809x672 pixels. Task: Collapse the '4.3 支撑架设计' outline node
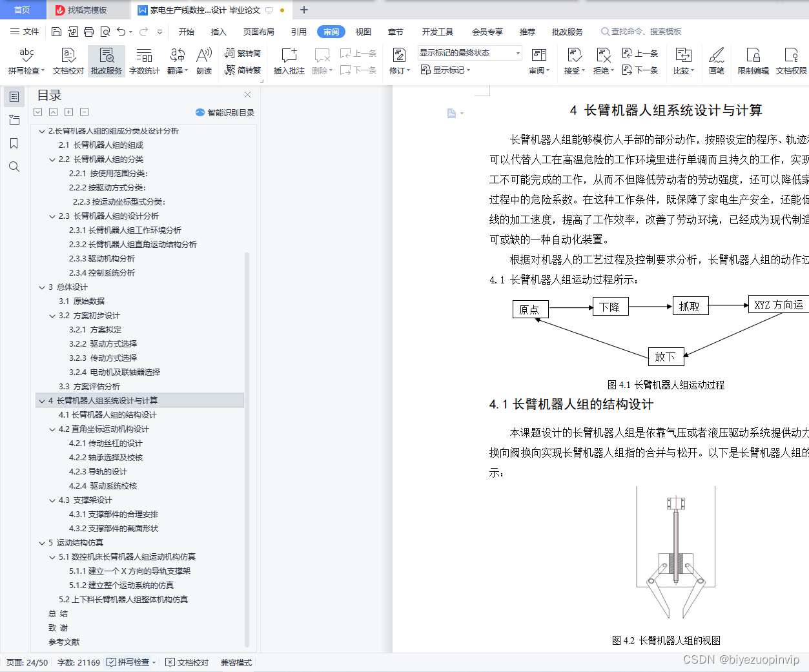[52, 500]
